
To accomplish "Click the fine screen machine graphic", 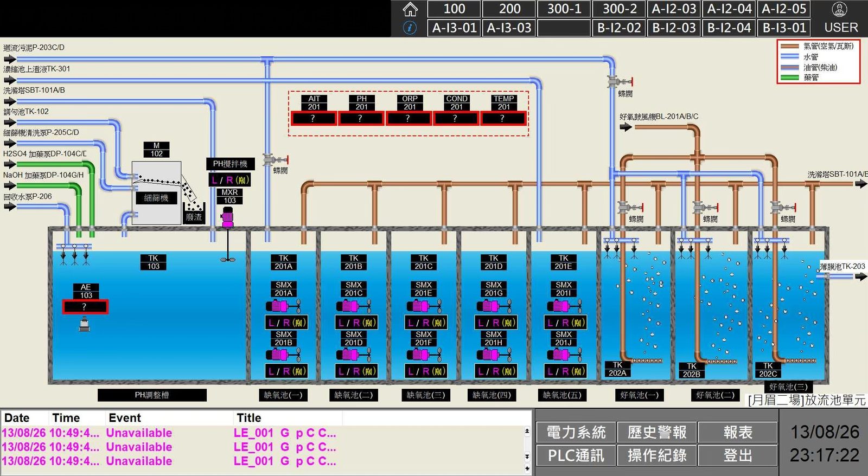I will pyautogui.click(x=157, y=193).
